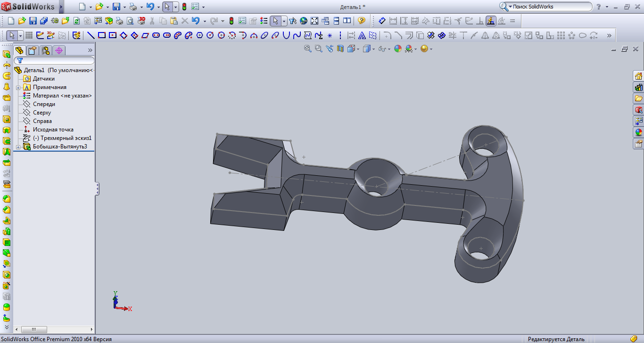The image size is (644, 343).
Task: Open the New document dropdown arrow
Action: click(91, 7)
